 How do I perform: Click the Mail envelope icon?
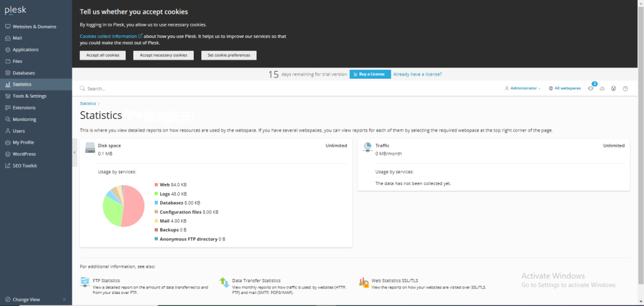coord(8,38)
